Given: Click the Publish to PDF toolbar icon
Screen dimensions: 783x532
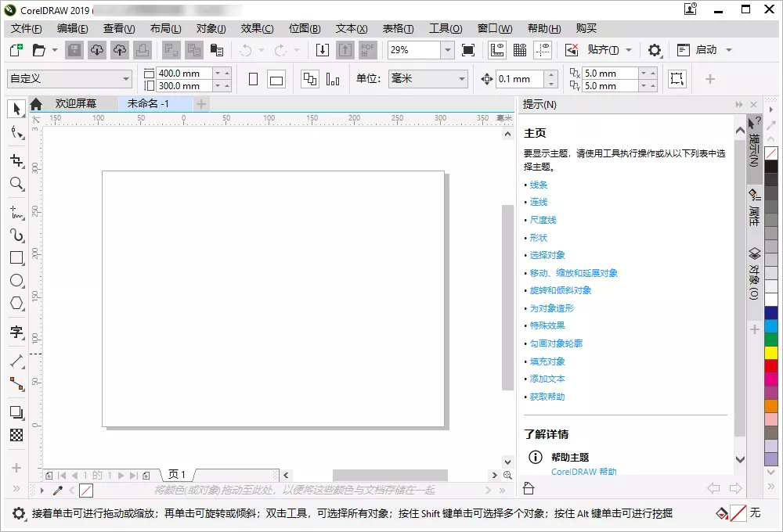Looking at the screenshot, I should (369, 49).
